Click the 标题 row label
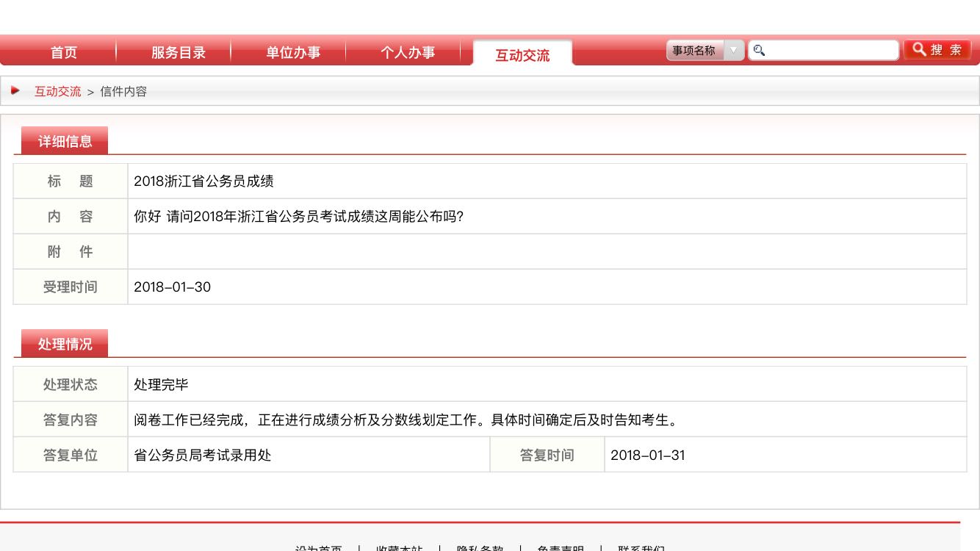Viewport: 980px width, 551px height. point(71,181)
